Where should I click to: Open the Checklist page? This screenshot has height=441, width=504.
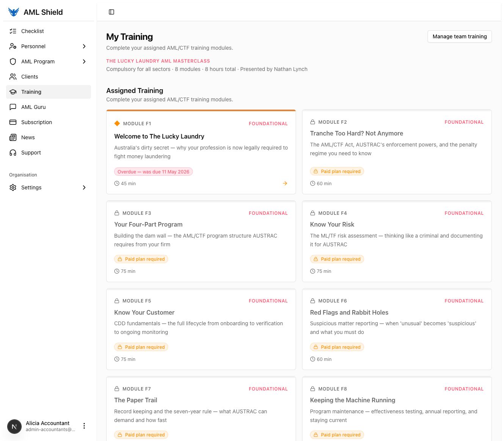click(x=49, y=31)
